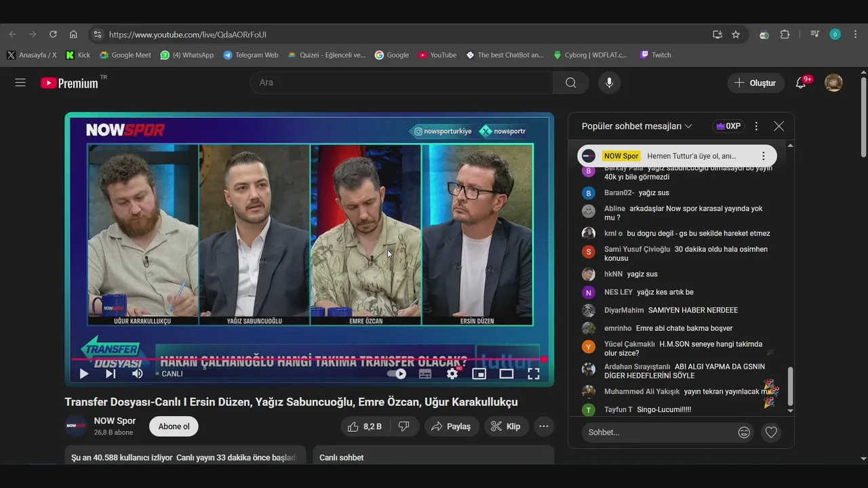868x488 pixels.
Task: Dislike the video
Action: tap(404, 426)
